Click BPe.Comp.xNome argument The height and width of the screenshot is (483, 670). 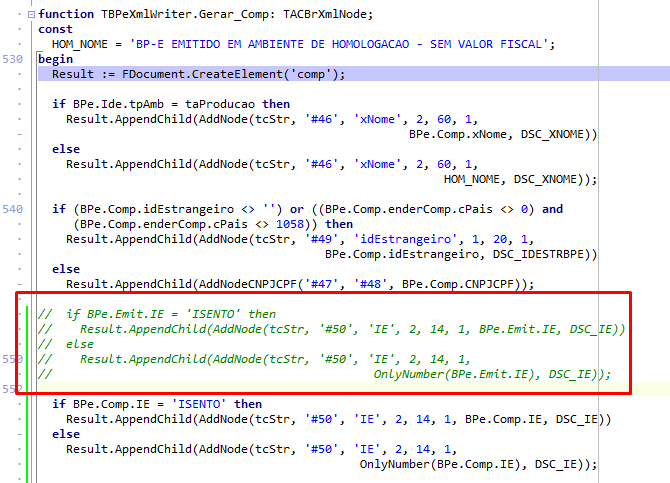[458, 134]
